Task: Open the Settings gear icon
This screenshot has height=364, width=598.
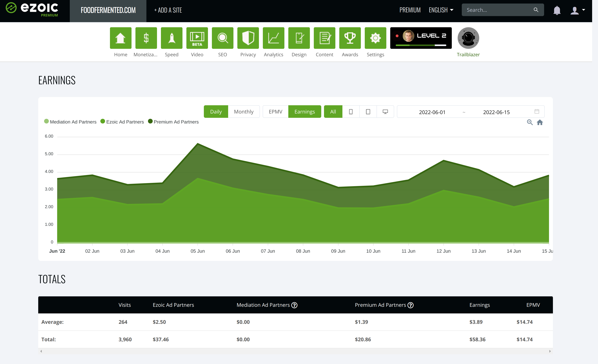Action: pyautogui.click(x=376, y=38)
